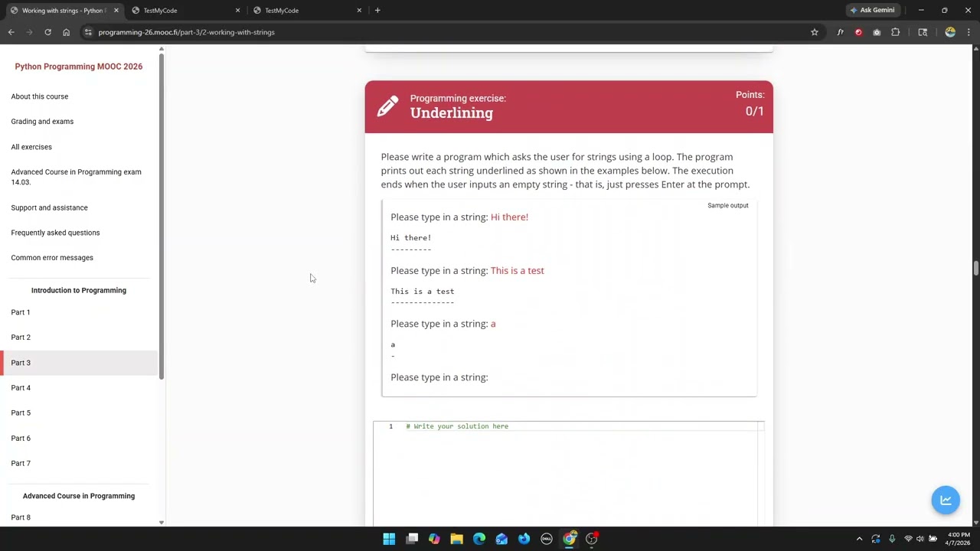
Task: Open 'Support and assistance' link
Action: (49, 207)
